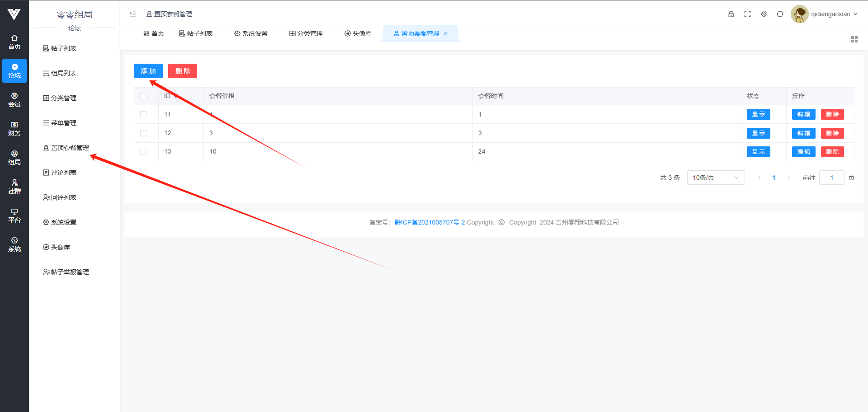The image size is (868, 412).
Task: Open the 财务 section in sidebar
Action: 14,129
